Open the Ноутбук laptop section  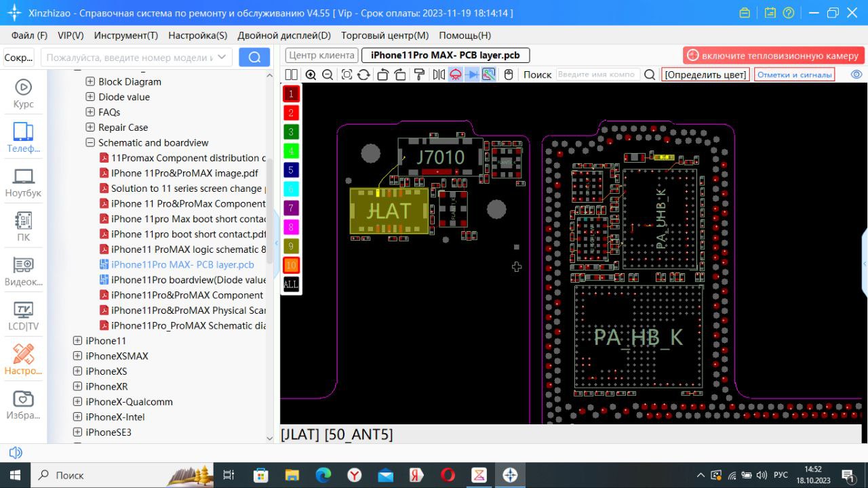pos(24,182)
